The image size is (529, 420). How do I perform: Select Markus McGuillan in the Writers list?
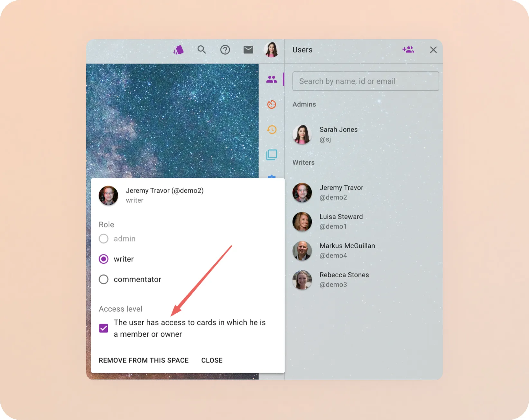pyautogui.click(x=364, y=251)
